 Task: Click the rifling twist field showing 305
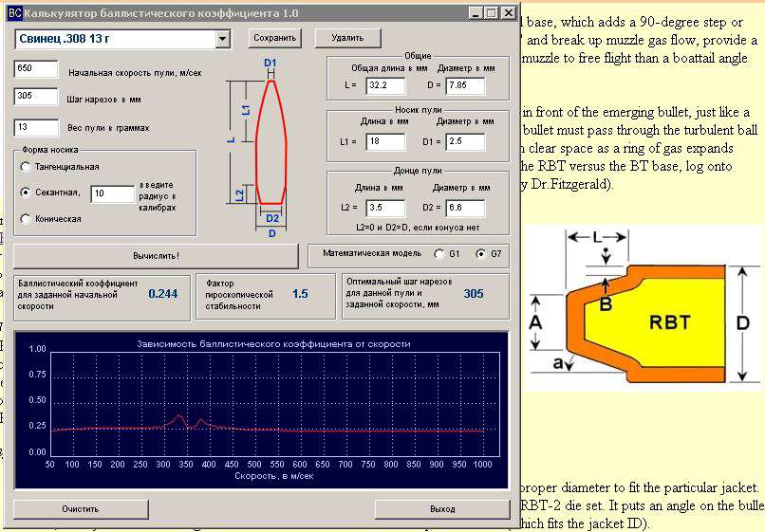point(36,97)
